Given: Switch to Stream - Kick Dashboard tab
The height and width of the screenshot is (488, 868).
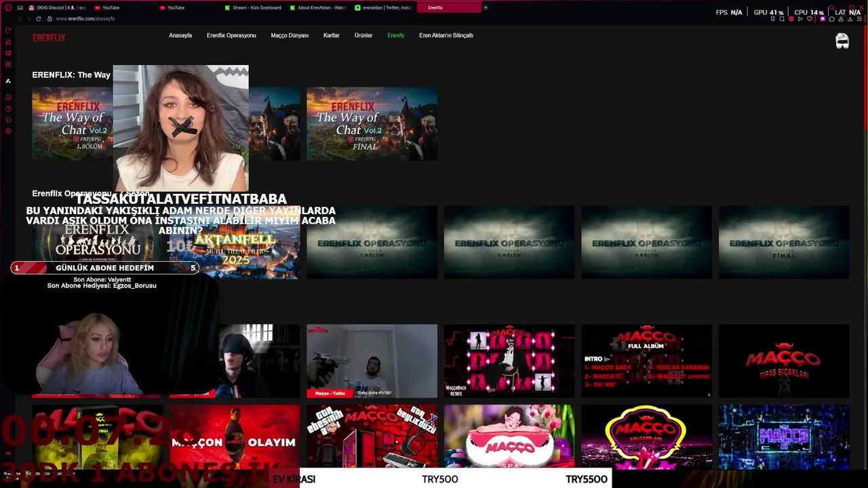Looking at the screenshot, I should pyautogui.click(x=253, y=7).
